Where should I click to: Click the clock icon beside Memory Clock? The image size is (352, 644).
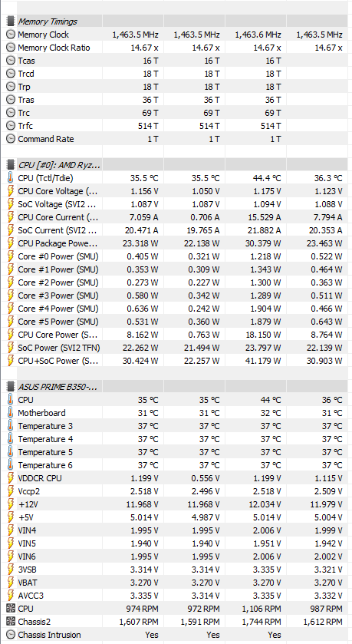point(11,35)
